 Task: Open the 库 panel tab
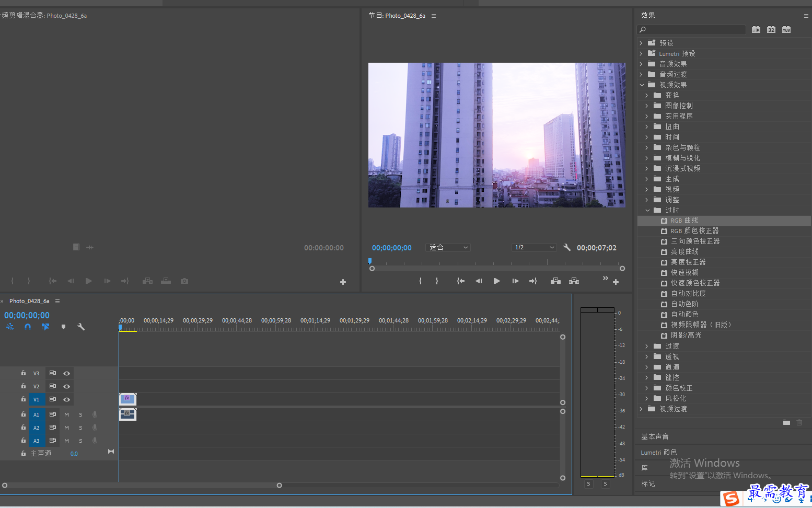click(x=644, y=468)
